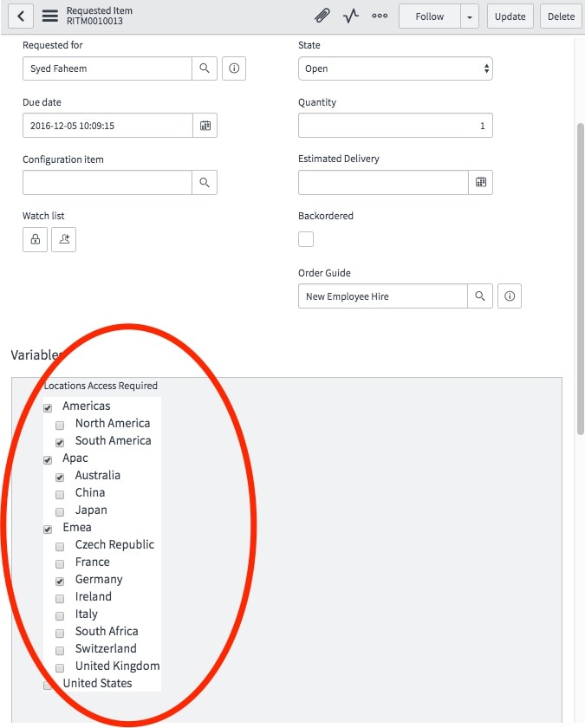Add yourself to the Watch list

coord(63,239)
